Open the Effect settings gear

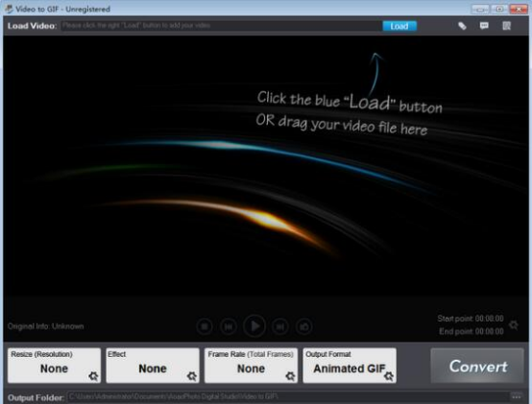coord(192,376)
